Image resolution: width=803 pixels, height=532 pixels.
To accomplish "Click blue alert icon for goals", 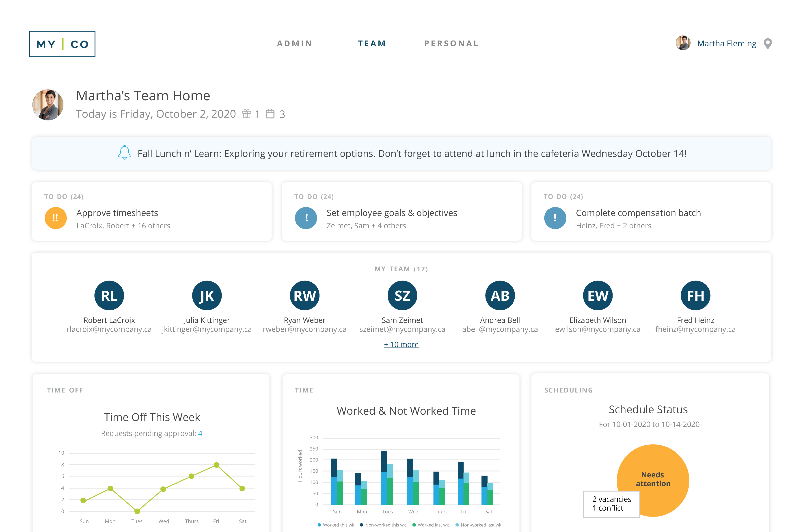I will tap(306, 218).
